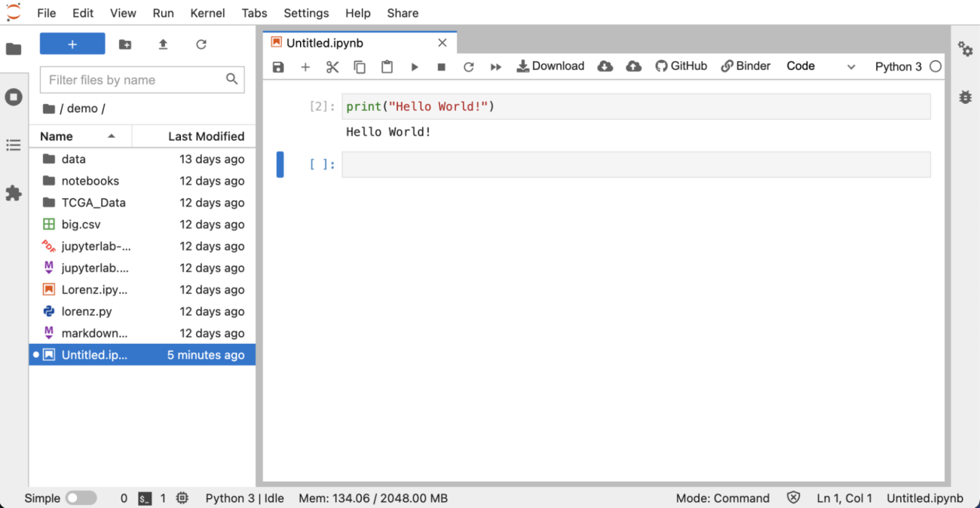Click the Filter files by name field
Image resolution: width=980 pixels, height=508 pixels.
pyautogui.click(x=134, y=80)
